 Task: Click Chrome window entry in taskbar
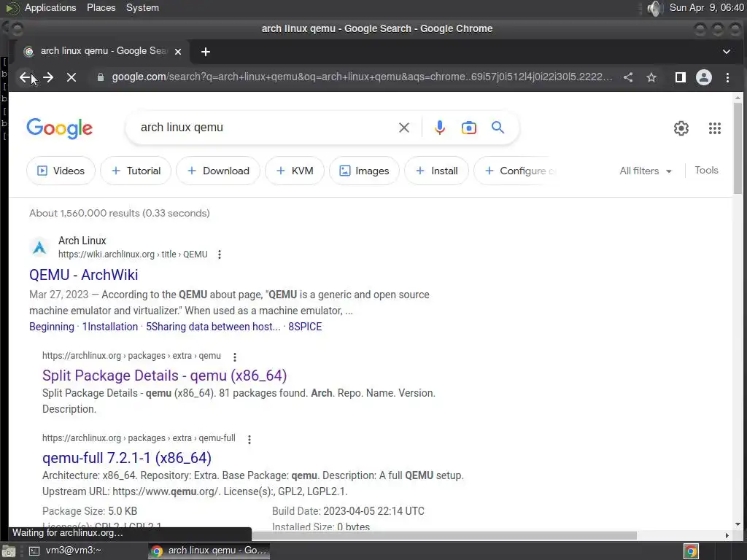pyautogui.click(x=209, y=551)
